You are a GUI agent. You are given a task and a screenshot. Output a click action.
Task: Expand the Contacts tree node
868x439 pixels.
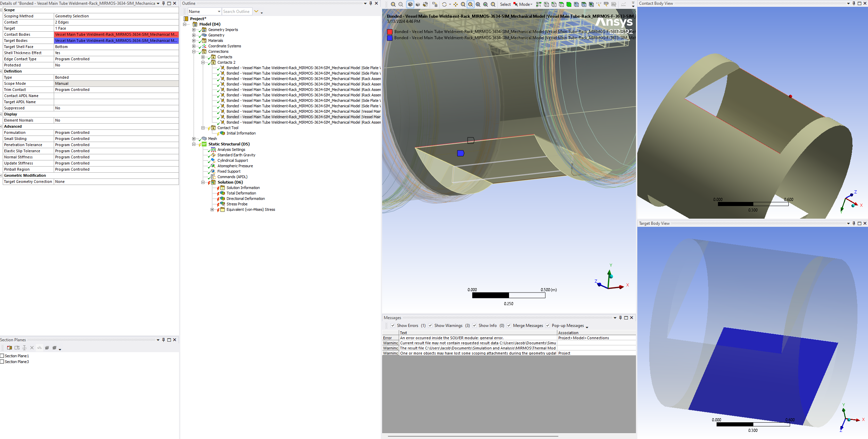point(203,57)
